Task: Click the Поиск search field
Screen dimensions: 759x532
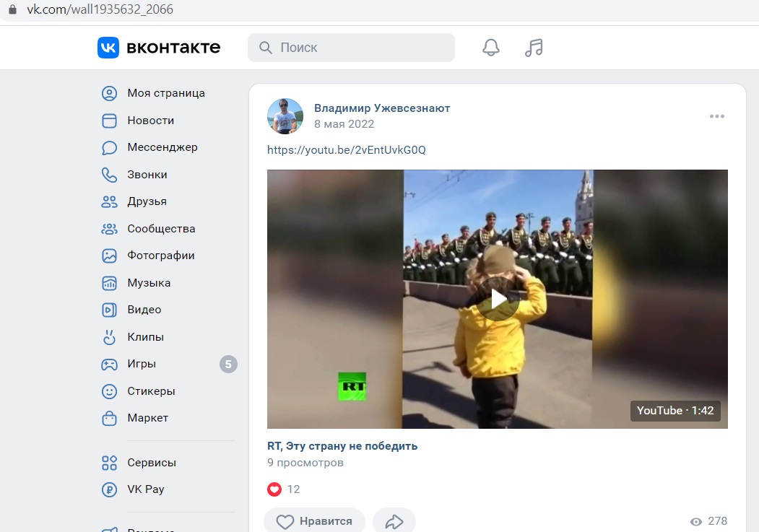Action: pos(352,48)
